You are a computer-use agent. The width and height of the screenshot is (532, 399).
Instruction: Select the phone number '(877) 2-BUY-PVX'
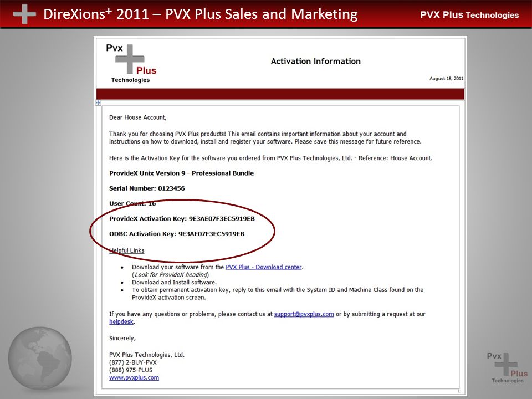132,362
